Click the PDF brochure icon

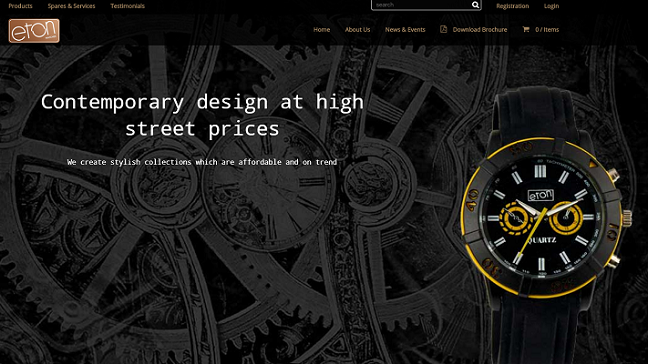tap(443, 29)
